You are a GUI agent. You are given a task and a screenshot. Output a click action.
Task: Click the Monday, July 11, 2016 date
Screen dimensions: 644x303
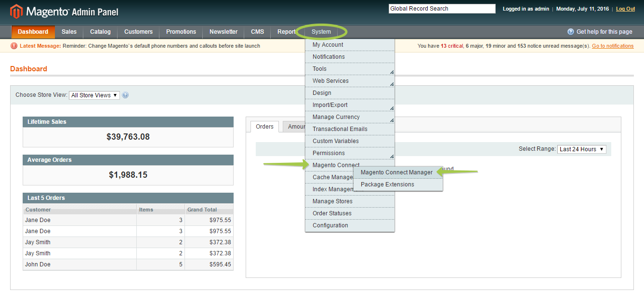pos(582,9)
